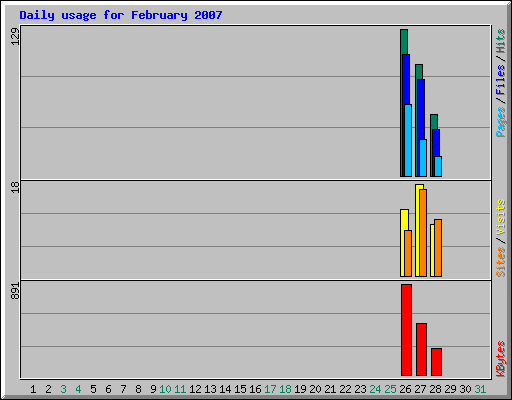Image resolution: width=512 pixels, height=400 pixels.
Task: Click the Visits legend label
Action: tap(500, 217)
